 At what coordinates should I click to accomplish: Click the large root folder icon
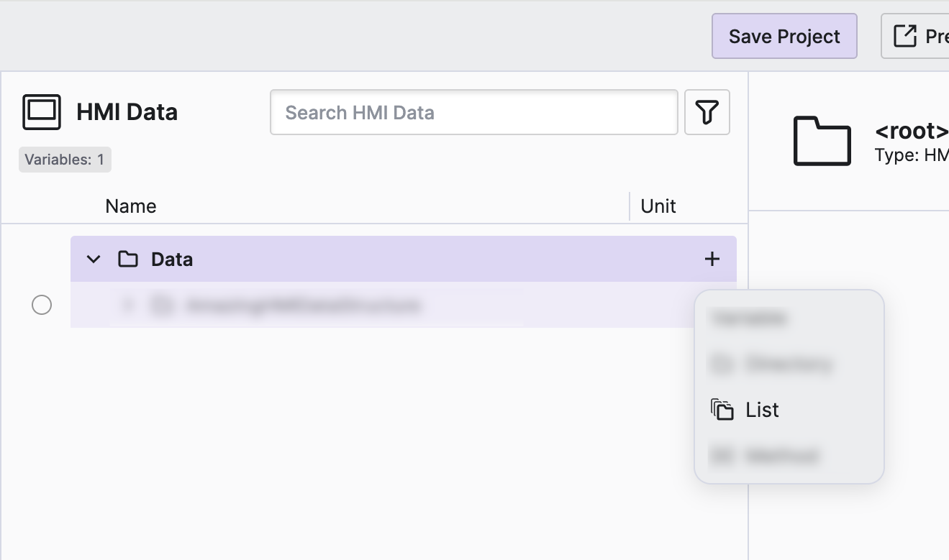coord(822,141)
